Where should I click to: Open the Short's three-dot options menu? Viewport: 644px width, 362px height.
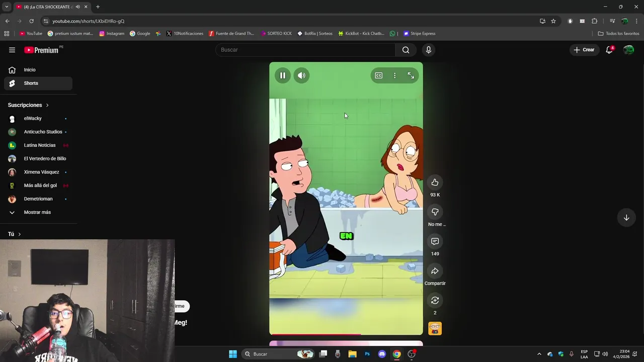click(394, 75)
